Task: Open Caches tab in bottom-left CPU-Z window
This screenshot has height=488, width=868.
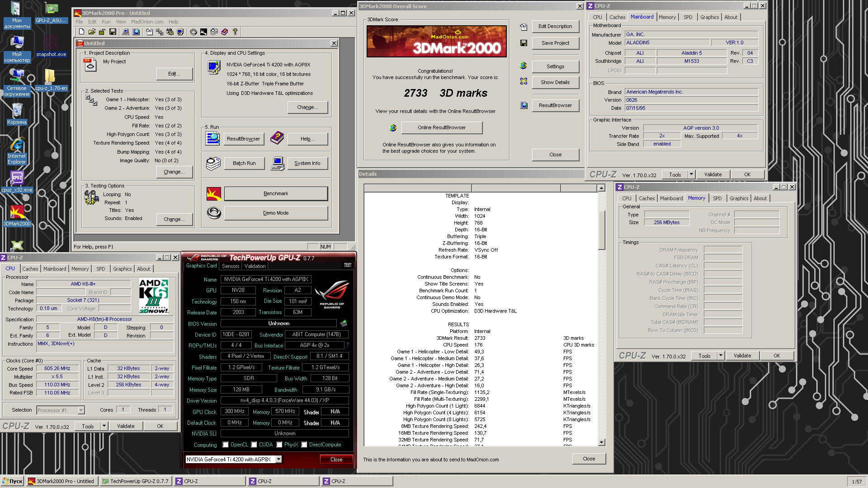Action: [x=30, y=269]
